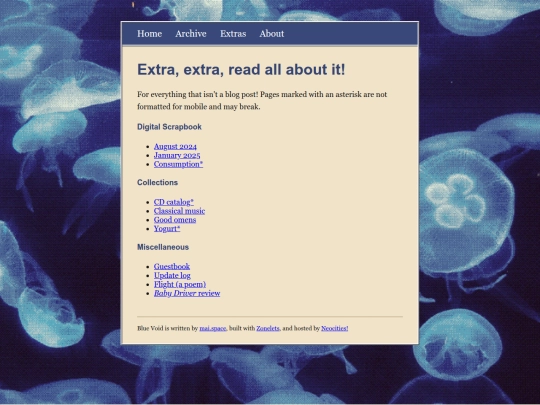Click the 'Collections' section heading

point(157,183)
